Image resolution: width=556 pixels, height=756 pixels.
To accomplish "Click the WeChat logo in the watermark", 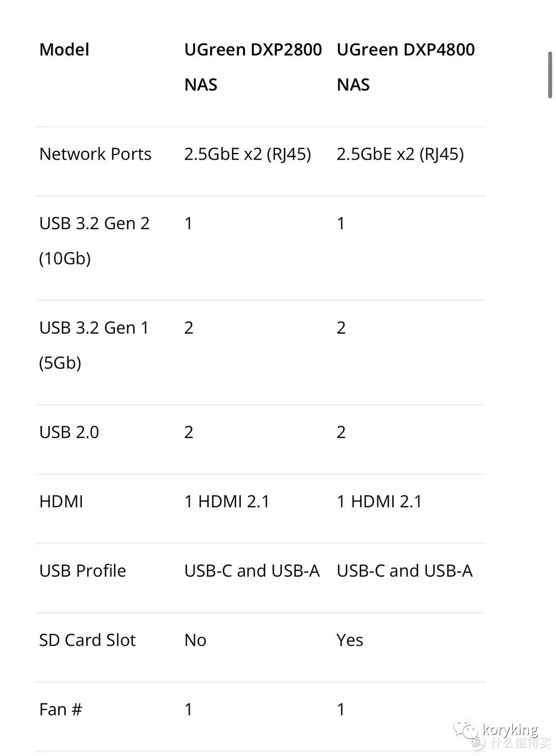I will click(x=465, y=728).
